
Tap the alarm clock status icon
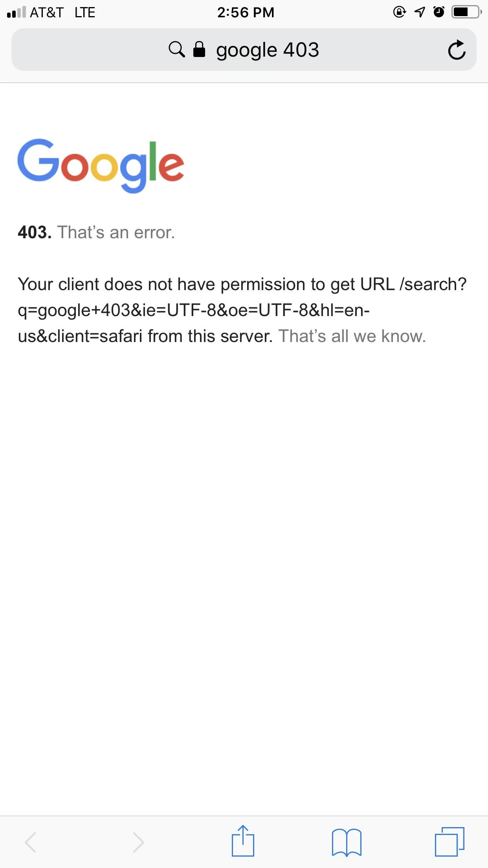(x=439, y=12)
